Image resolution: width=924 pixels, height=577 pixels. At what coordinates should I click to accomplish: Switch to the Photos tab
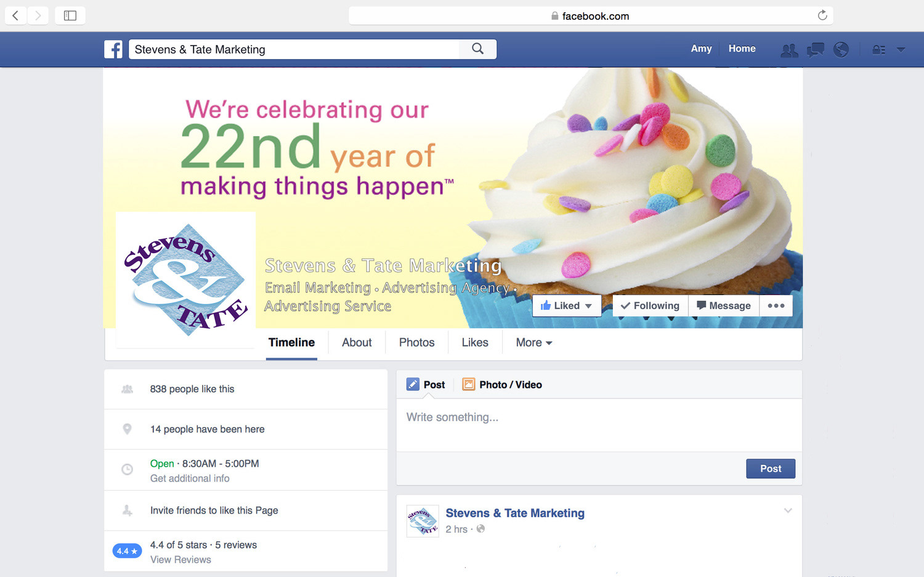(x=416, y=342)
